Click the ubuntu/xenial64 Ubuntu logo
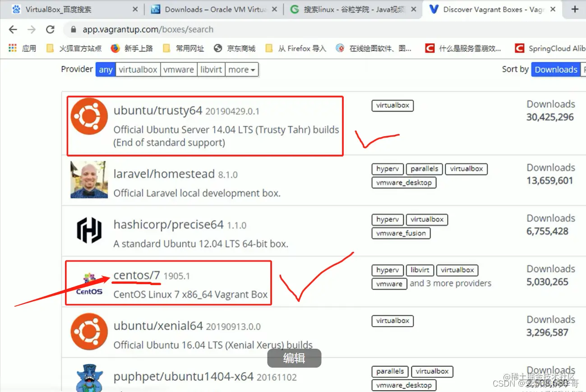This screenshot has height=392, width=586. (89, 332)
